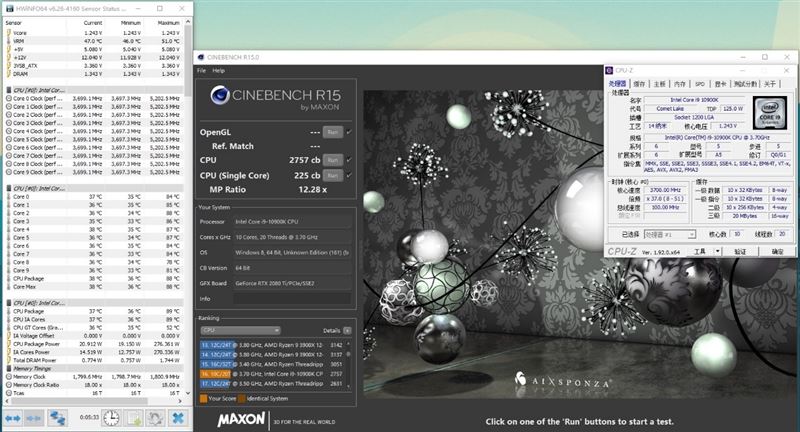The image size is (800, 432).
Task: Click the Cinebench Info input field
Action: (292, 299)
